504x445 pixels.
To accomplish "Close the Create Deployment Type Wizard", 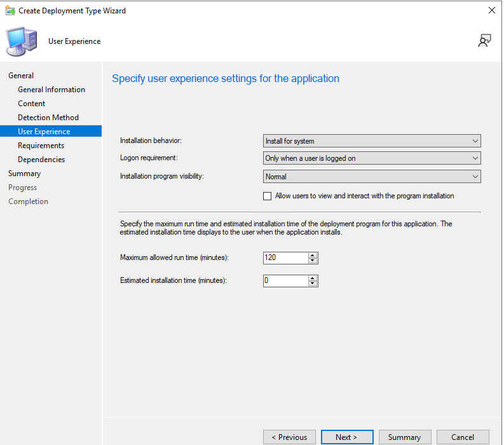I will coord(491,11).
